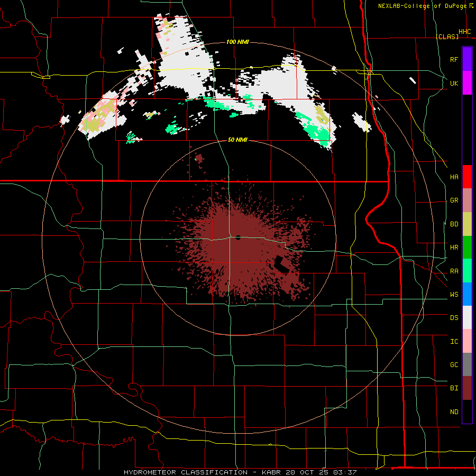
Task: Click the magenta UK color swatch
Action: pos(467,83)
